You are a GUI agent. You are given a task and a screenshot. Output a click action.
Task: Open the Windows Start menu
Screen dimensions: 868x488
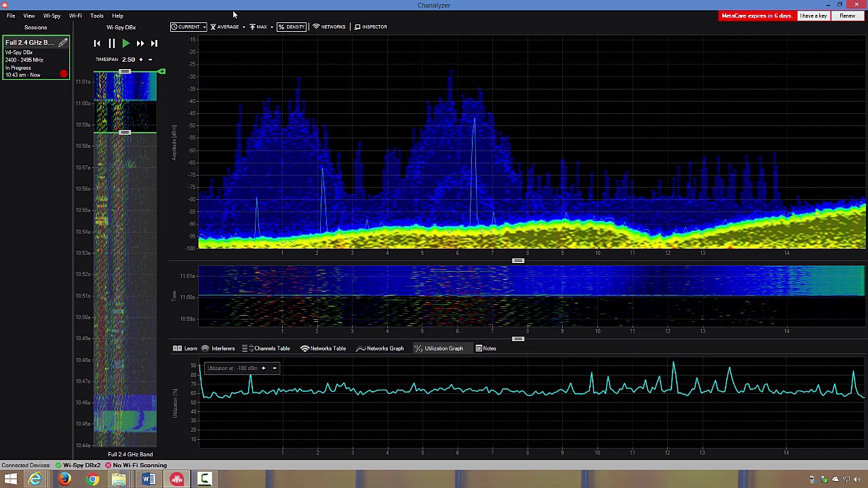tap(11, 480)
